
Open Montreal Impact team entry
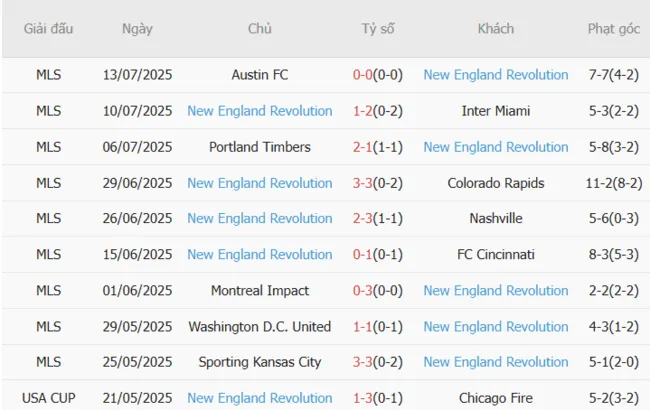click(259, 290)
